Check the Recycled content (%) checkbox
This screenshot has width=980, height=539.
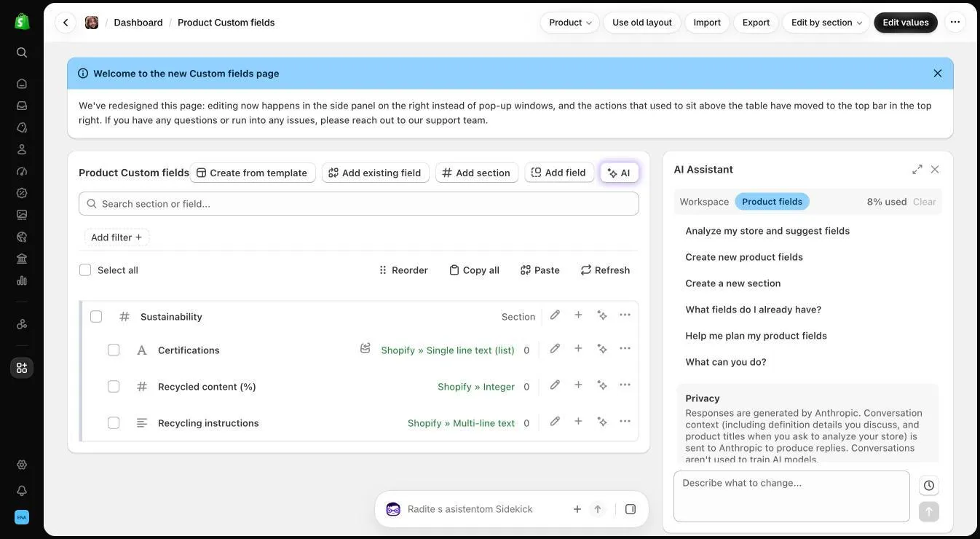tap(114, 387)
